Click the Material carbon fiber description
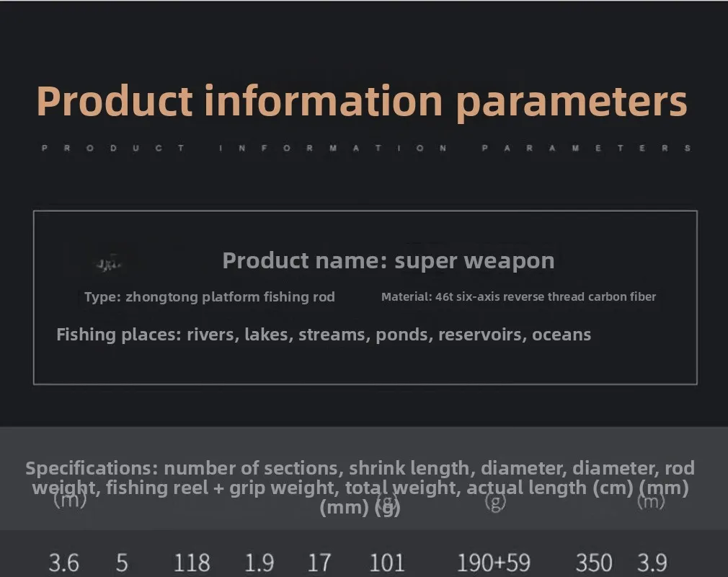728x577 pixels. tap(518, 296)
